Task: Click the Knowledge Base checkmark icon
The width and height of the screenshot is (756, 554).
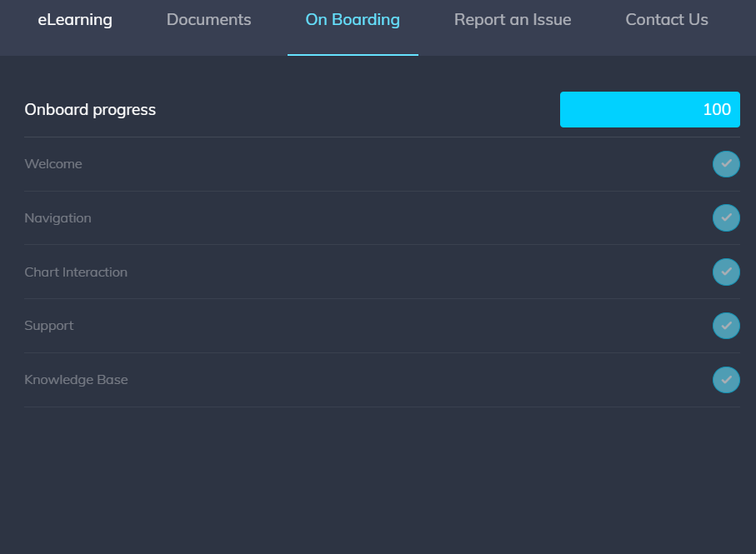Action: pos(726,380)
